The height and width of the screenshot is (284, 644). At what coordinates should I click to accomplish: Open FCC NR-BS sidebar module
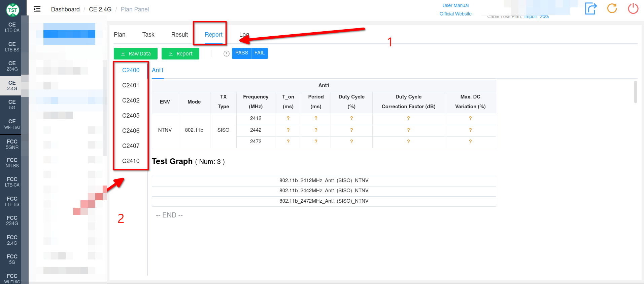tap(12, 163)
